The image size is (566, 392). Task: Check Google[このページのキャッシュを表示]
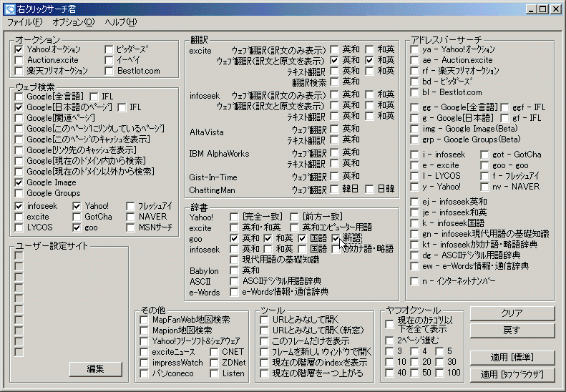[x=19, y=139]
